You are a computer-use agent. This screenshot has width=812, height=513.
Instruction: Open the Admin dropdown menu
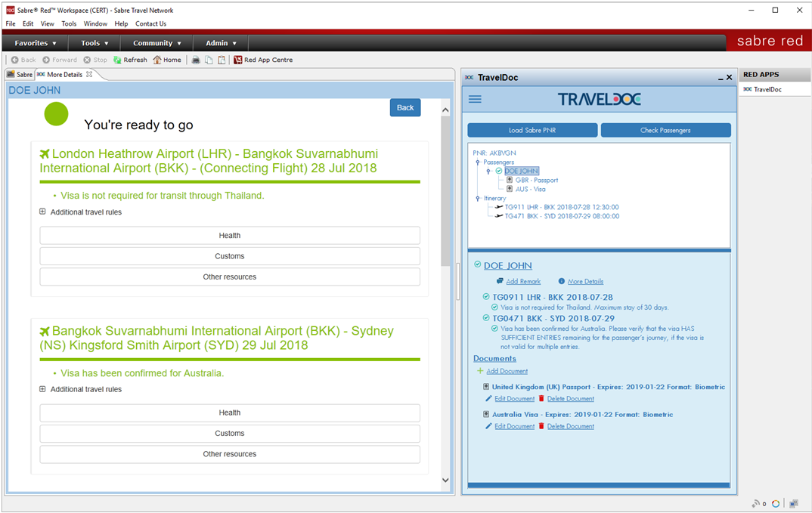(219, 42)
